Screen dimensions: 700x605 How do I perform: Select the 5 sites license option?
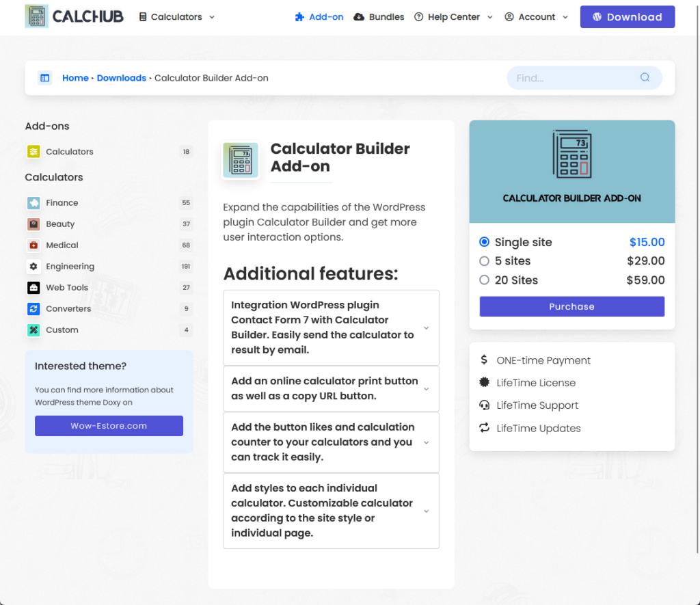tap(485, 260)
